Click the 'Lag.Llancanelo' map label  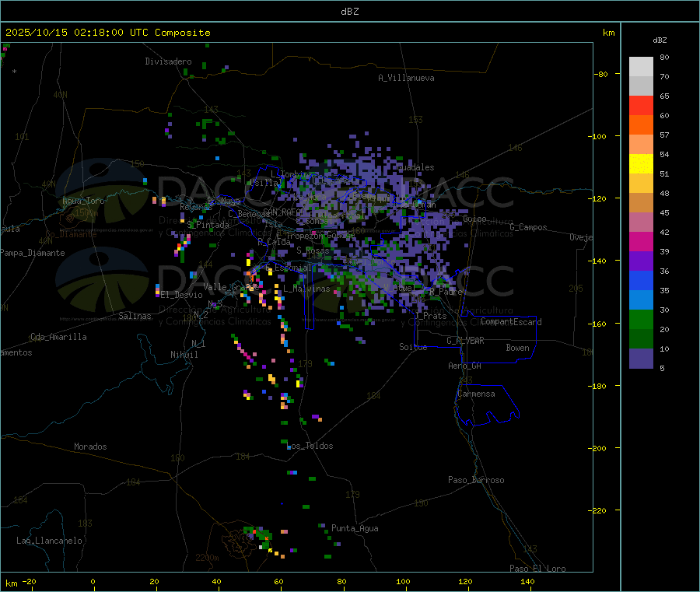coord(50,541)
